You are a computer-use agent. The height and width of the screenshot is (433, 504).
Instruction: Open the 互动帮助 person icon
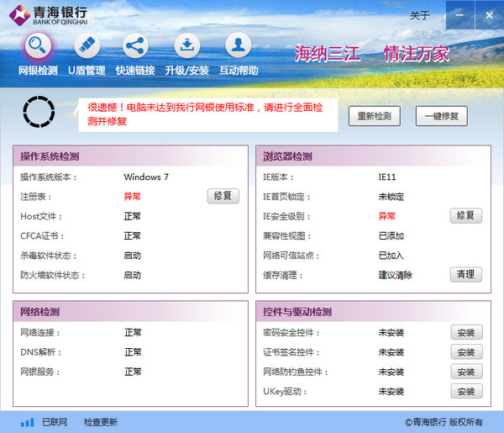239,45
